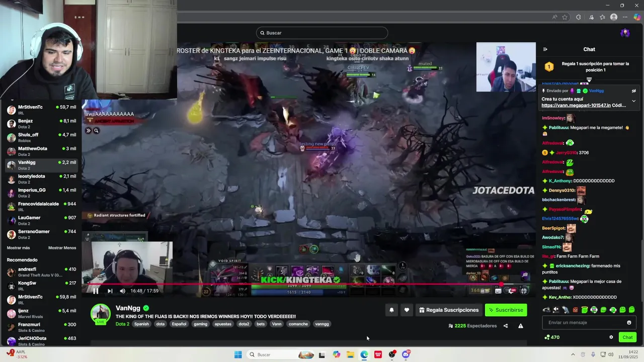Open Windows Start menu

tap(238, 354)
